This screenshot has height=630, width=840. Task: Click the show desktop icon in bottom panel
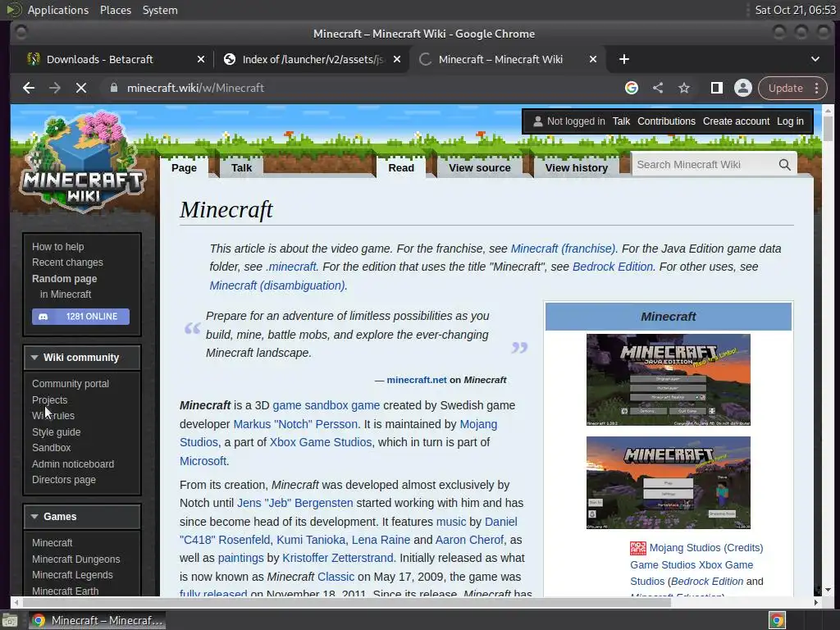[10, 621]
